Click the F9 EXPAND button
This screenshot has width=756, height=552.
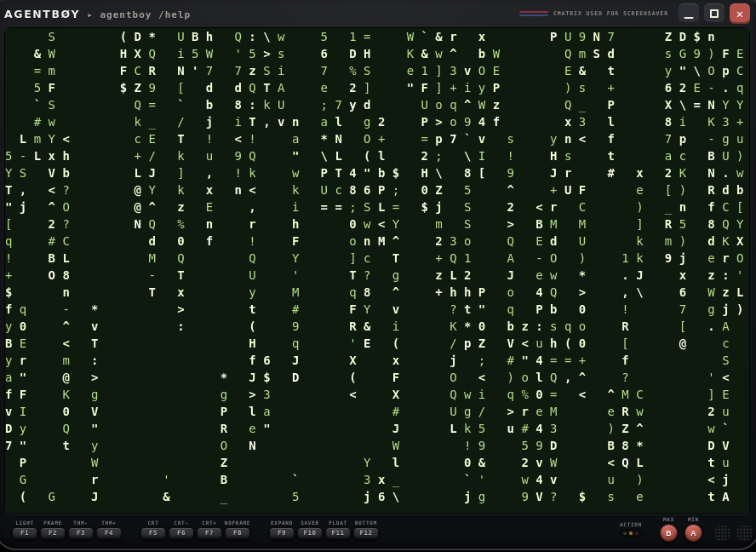(282, 532)
